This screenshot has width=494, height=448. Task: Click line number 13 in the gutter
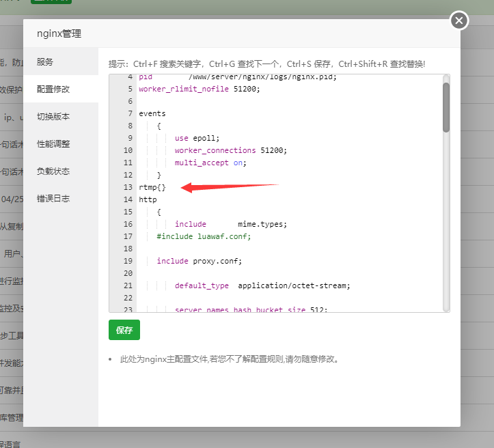click(128, 187)
